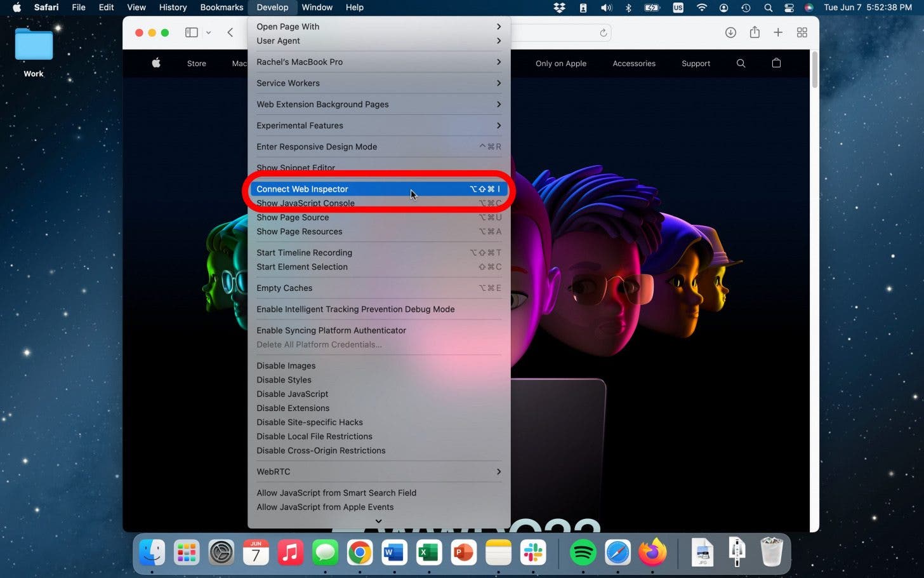
Task: Open the WebRTC submenu
Action: tap(274, 471)
